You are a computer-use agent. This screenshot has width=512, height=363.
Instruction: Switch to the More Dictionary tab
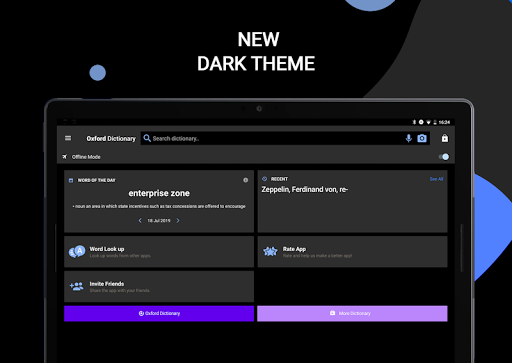pos(352,313)
